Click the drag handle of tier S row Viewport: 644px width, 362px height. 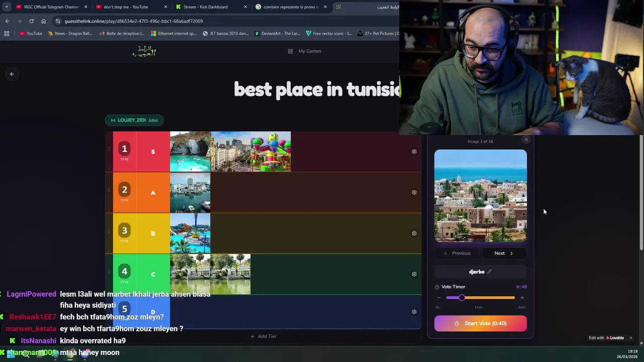[109, 150]
